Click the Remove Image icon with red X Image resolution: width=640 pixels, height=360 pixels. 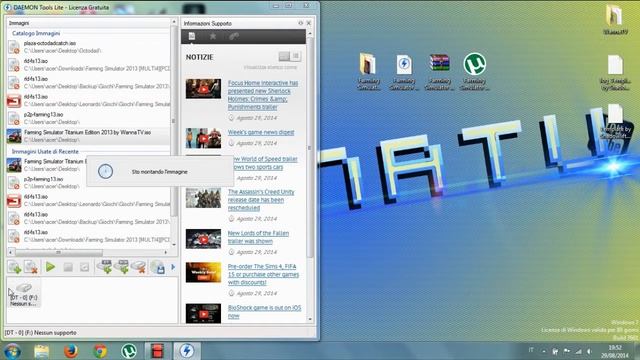(31, 267)
